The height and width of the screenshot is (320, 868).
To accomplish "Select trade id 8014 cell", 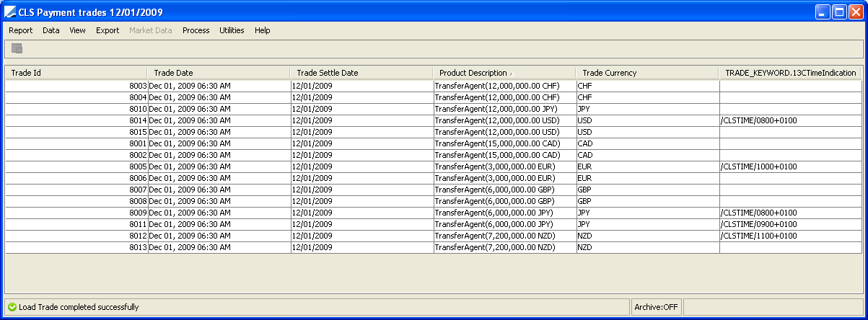I will coord(76,120).
